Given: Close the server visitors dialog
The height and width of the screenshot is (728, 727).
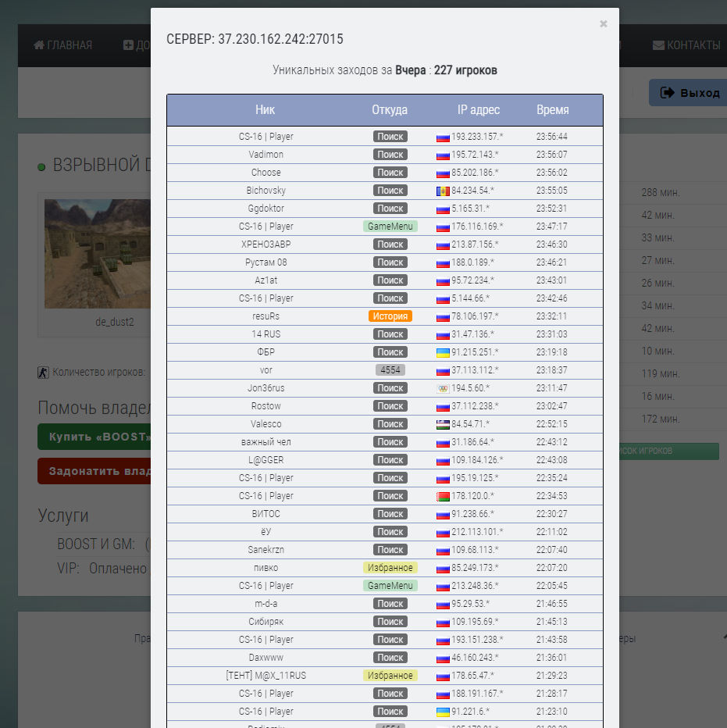Looking at the screenshot, I should pos(603,23).
